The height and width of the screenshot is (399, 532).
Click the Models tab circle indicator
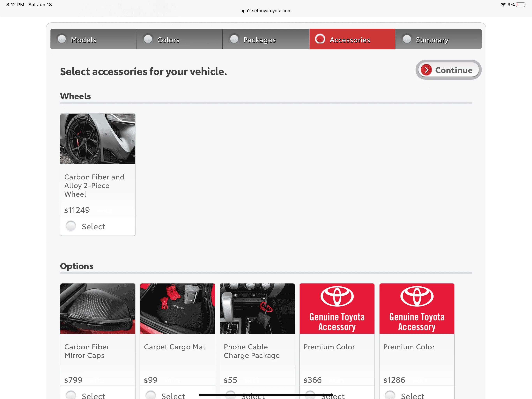tap(62, 39)
